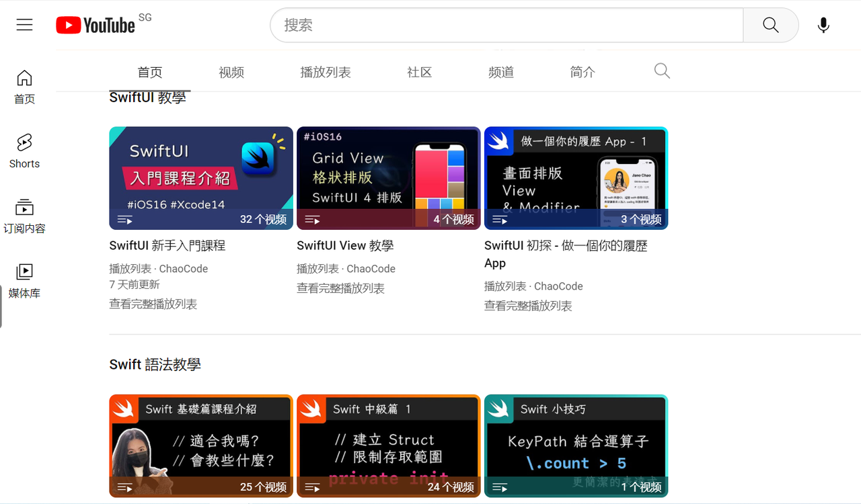This screenshot has width=861, height=504.
Task: Open the 社区 tab
Action: (420, 72)
